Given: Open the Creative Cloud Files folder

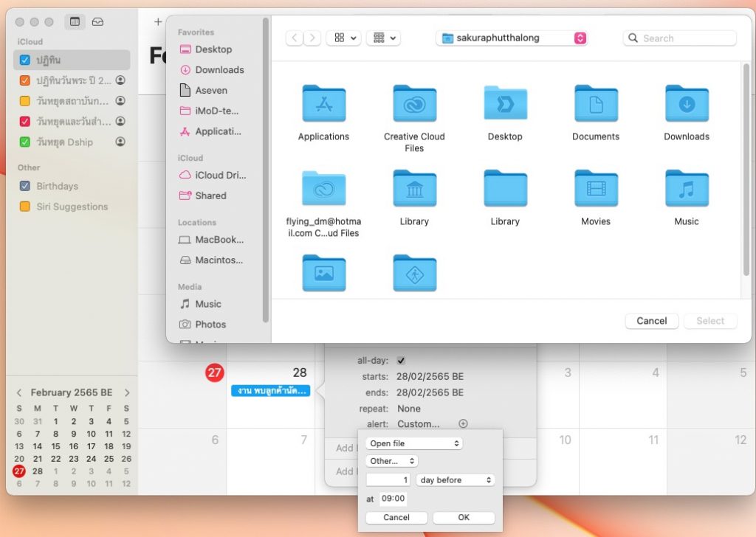Looking at the screenshot, I should tap(414, 104).
